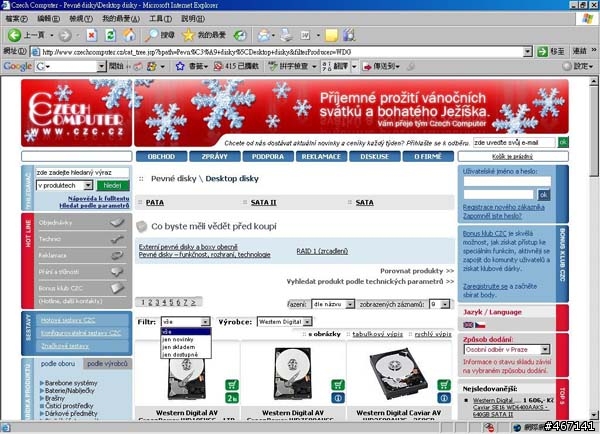This screenshot has height=434, width=600.
Task: Click the newsletter e-mail input field
Action: coord(514,142)
